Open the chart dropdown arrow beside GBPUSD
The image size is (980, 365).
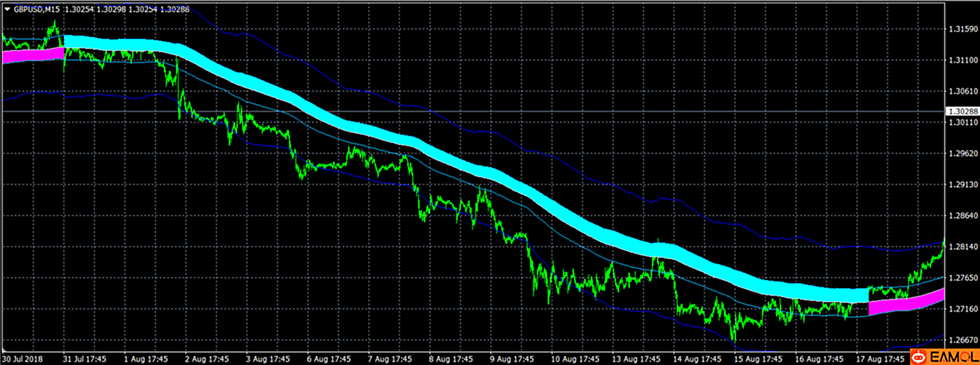pos(7,9)
